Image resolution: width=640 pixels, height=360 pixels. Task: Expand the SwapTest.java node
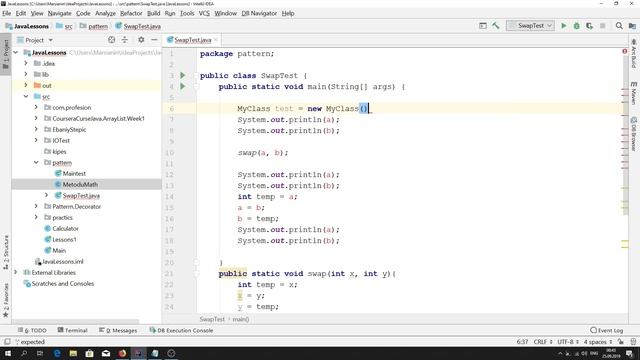point(46,196)
